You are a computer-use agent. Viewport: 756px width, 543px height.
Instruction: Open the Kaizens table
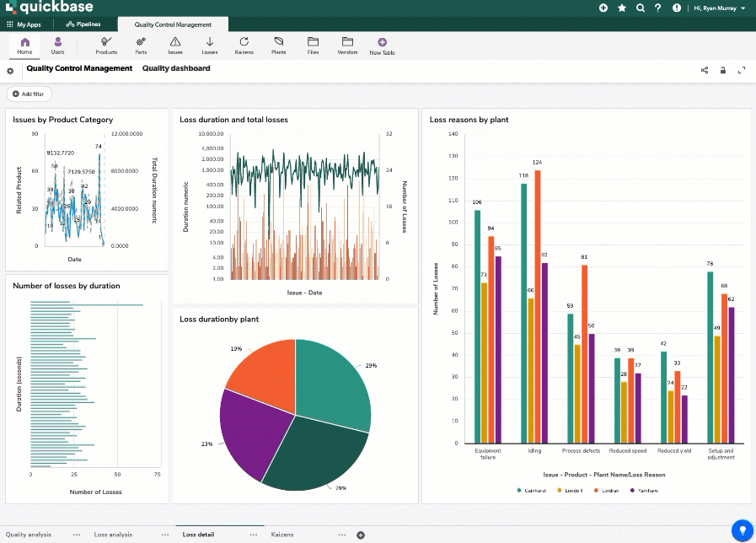[244, 46]
